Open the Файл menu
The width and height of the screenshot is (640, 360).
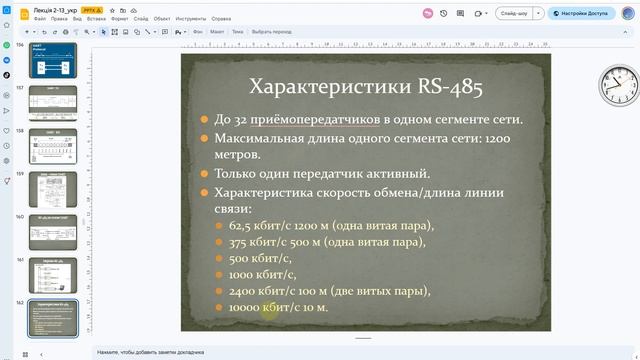[x=40, y=19]
